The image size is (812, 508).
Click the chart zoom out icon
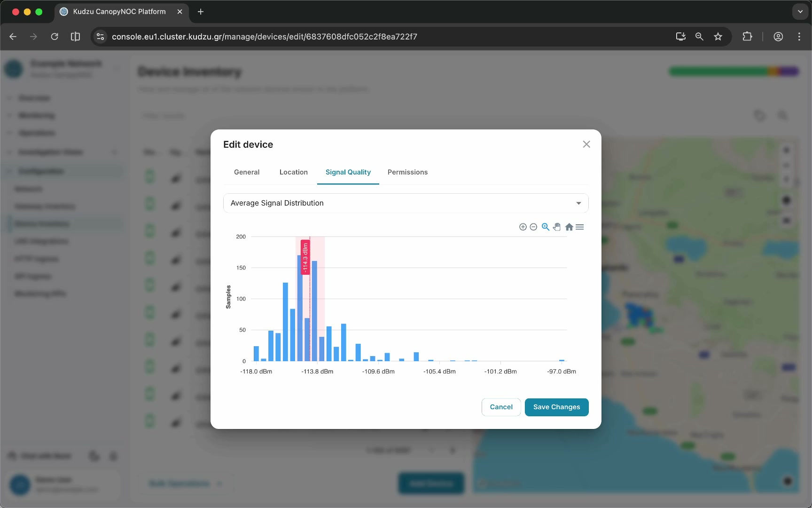pyautogui.click(x=533, y=227)
